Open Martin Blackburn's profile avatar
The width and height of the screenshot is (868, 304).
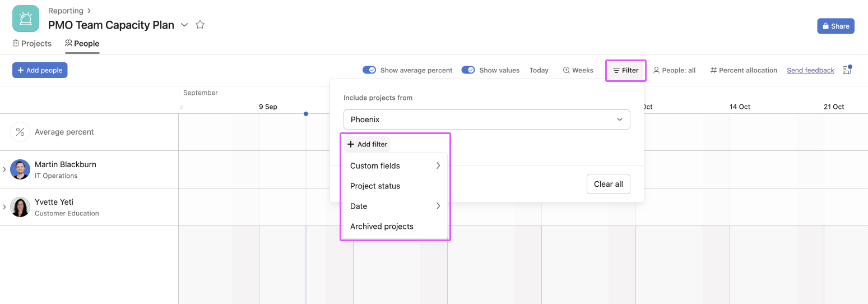point(20,169)
